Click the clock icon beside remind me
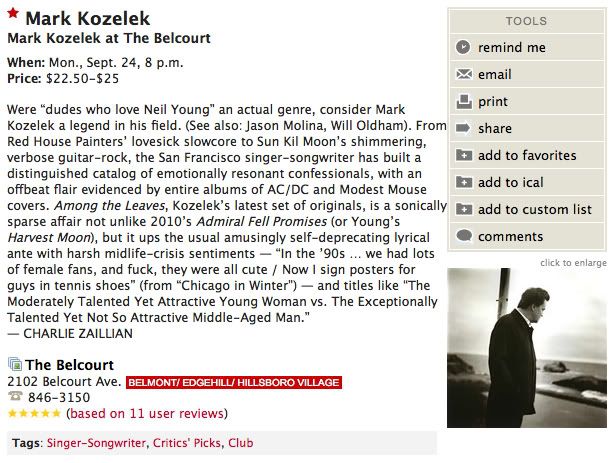This screenshot has height=463, width=614. 463,47
